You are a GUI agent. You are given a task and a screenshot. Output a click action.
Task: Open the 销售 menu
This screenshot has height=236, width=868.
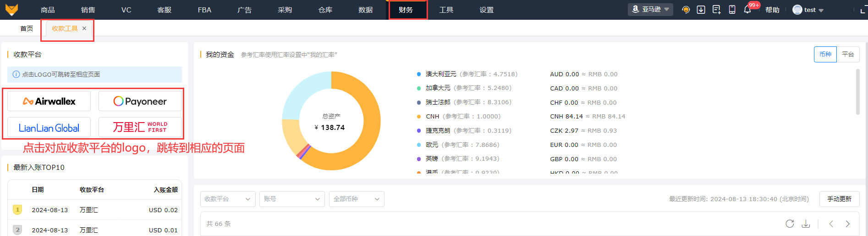point(88,10)
